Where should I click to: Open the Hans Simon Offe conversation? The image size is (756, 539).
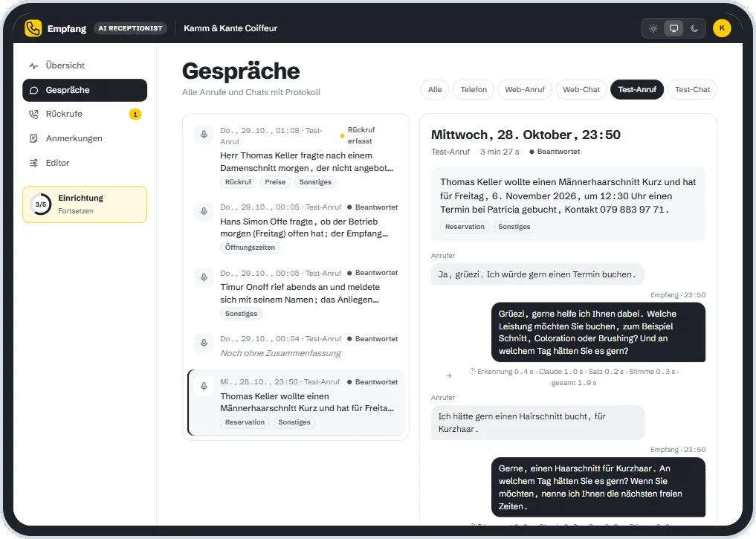[x=296, y=228]
